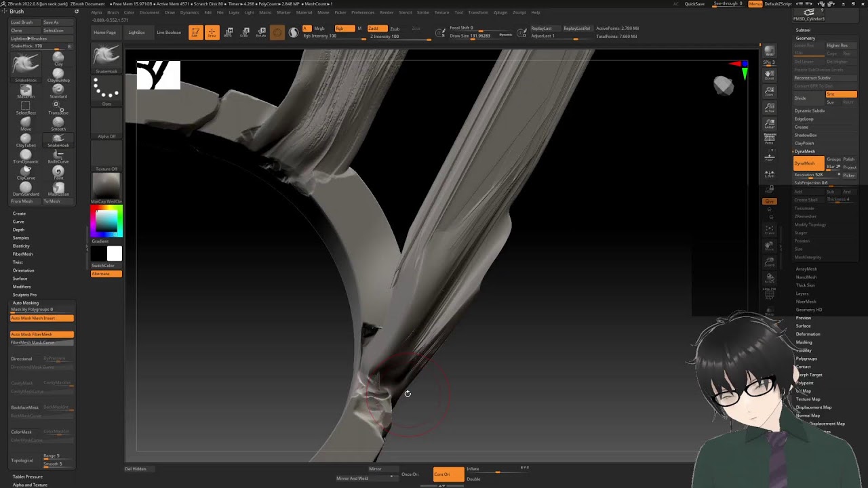
Task: Pick the SelectRect brush
Action: tap(26, 107)
